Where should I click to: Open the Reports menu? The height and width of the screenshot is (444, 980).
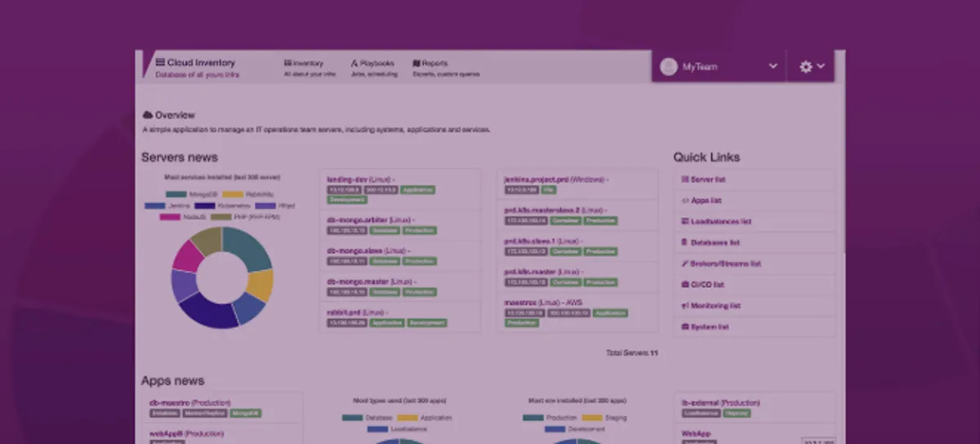coord(430,63)
